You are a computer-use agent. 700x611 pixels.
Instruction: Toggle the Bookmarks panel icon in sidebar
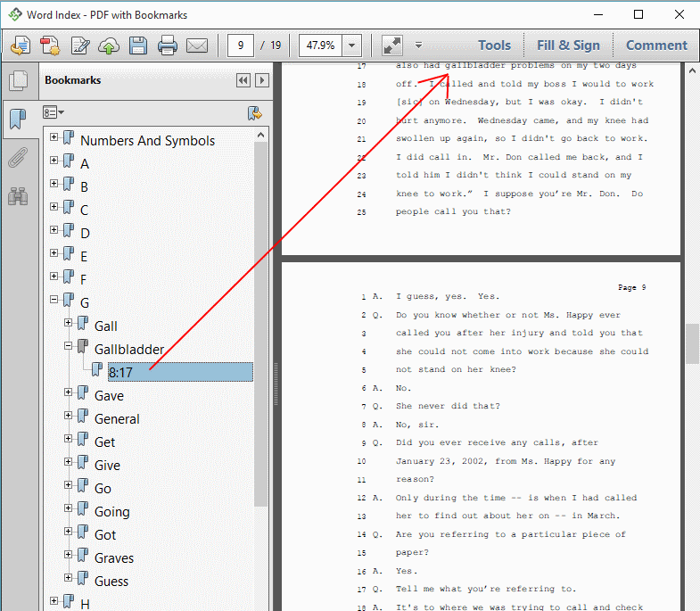click(18, 120)
